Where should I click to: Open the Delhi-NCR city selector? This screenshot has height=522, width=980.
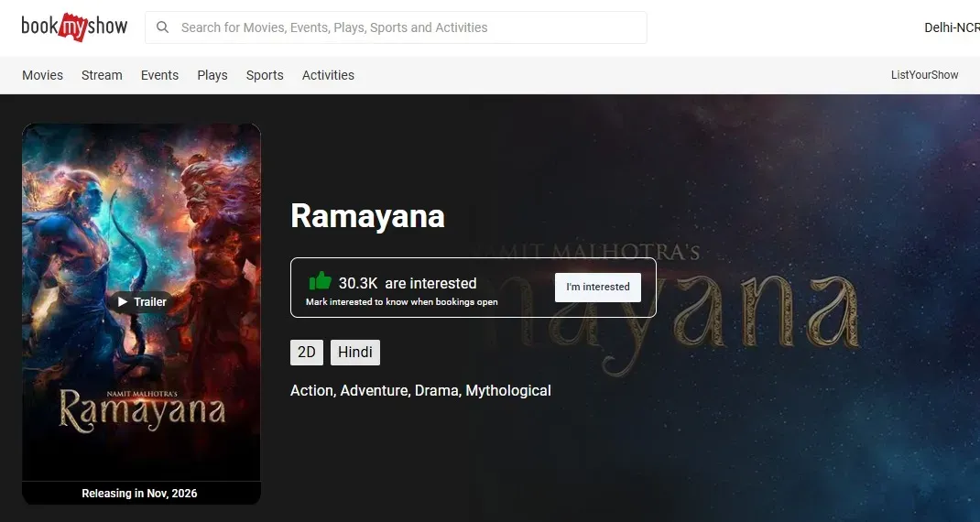pos(952,27)
